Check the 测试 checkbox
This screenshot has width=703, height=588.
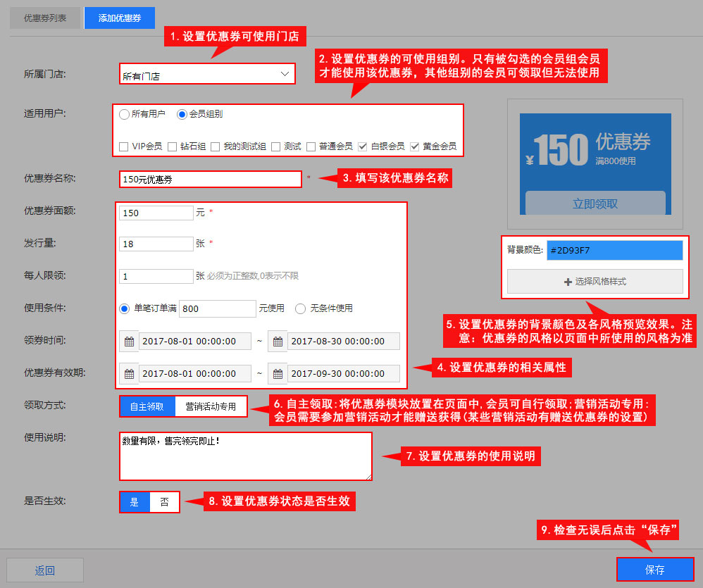click(275, 146)
